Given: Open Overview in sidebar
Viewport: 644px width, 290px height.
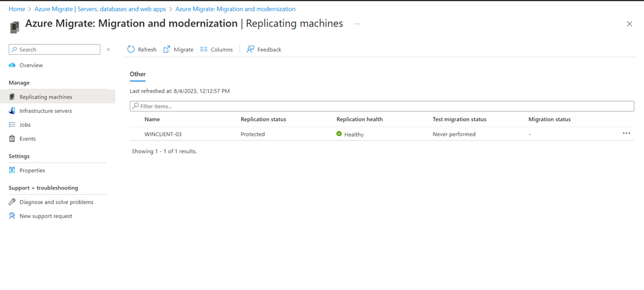Looking at the screenshot, I should [31, 65].
